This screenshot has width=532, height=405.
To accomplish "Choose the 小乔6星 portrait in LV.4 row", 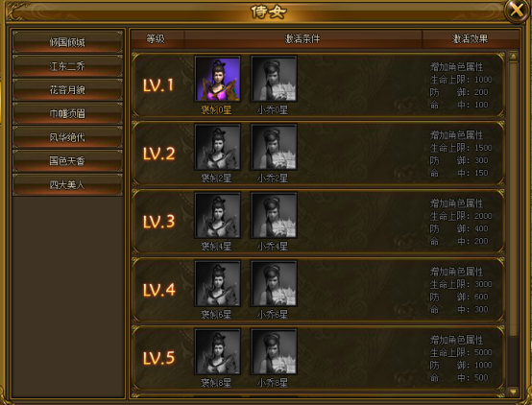I will coord(274,283).
